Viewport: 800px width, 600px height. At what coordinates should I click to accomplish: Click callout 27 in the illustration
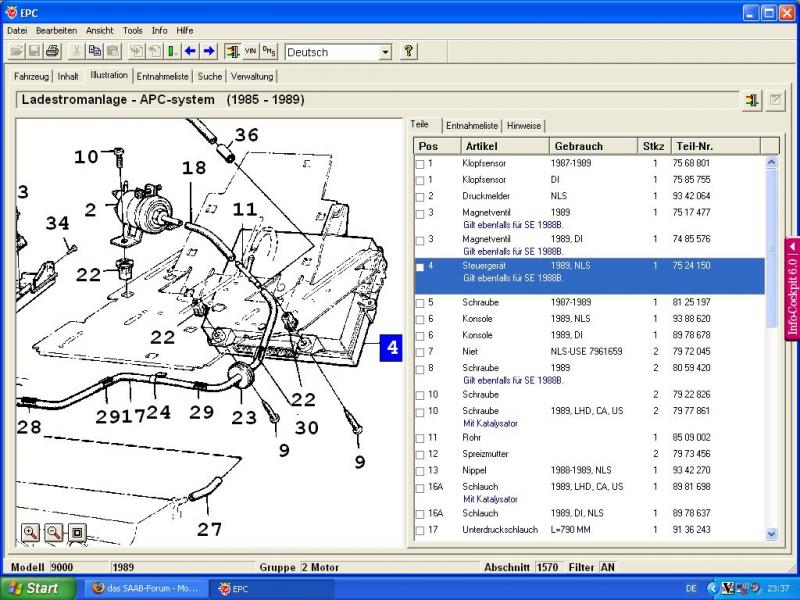point(209,529)
